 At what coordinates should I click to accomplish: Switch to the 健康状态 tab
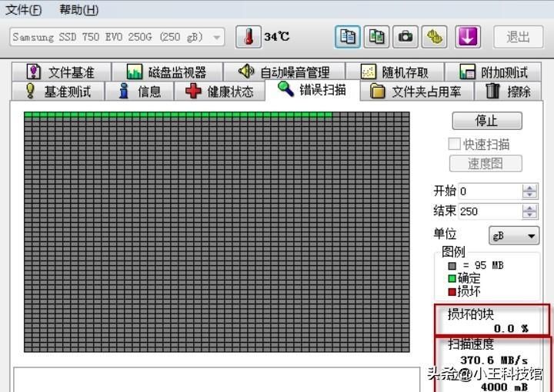click(219, 91)
